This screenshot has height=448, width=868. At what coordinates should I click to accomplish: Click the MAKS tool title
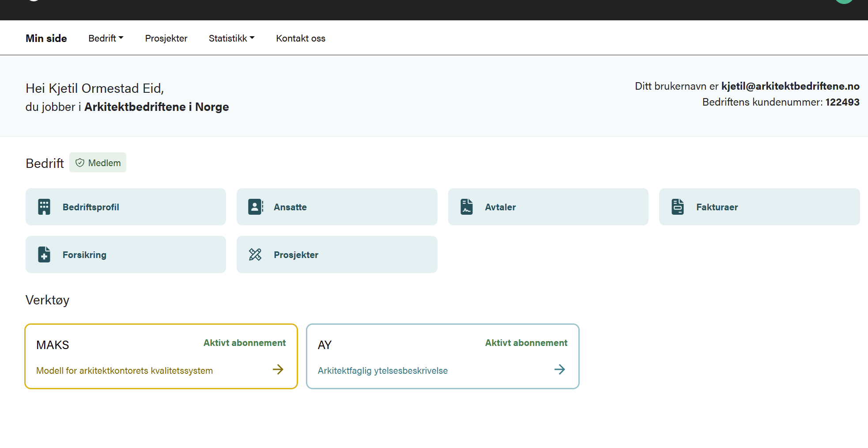tap(53, 345)
